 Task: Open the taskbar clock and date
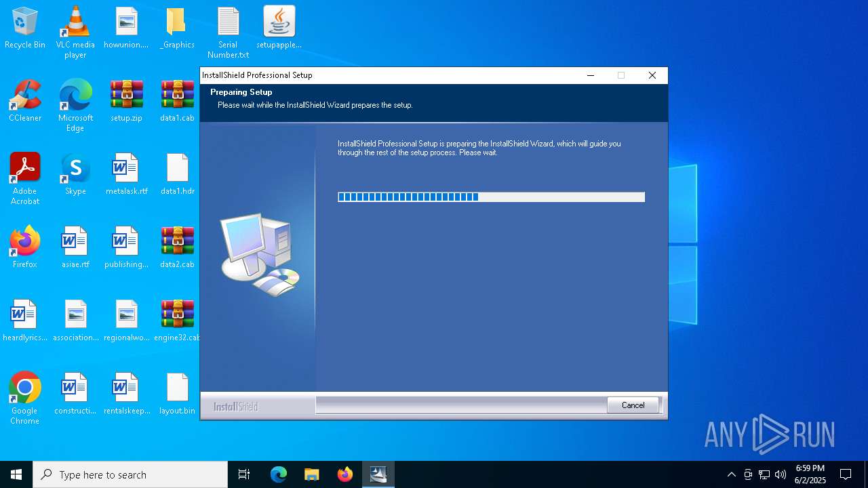[x=810, y=474]
